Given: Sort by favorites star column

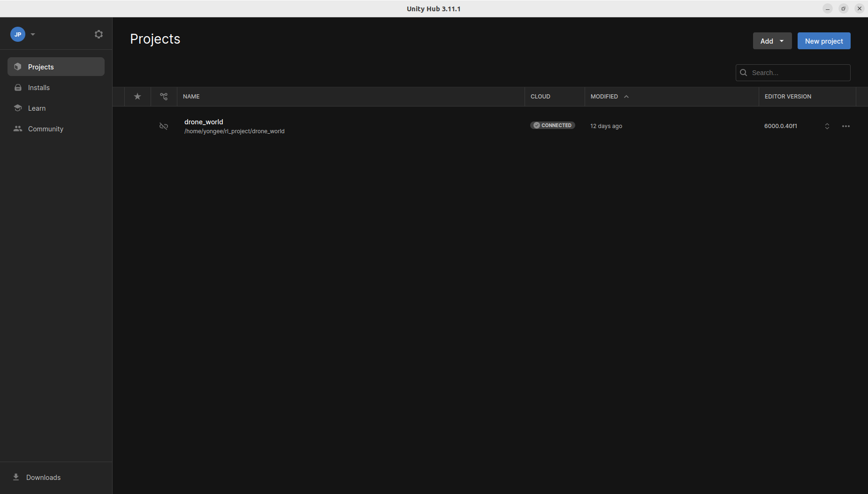Looking at the screenshot, I should point(137,96).
